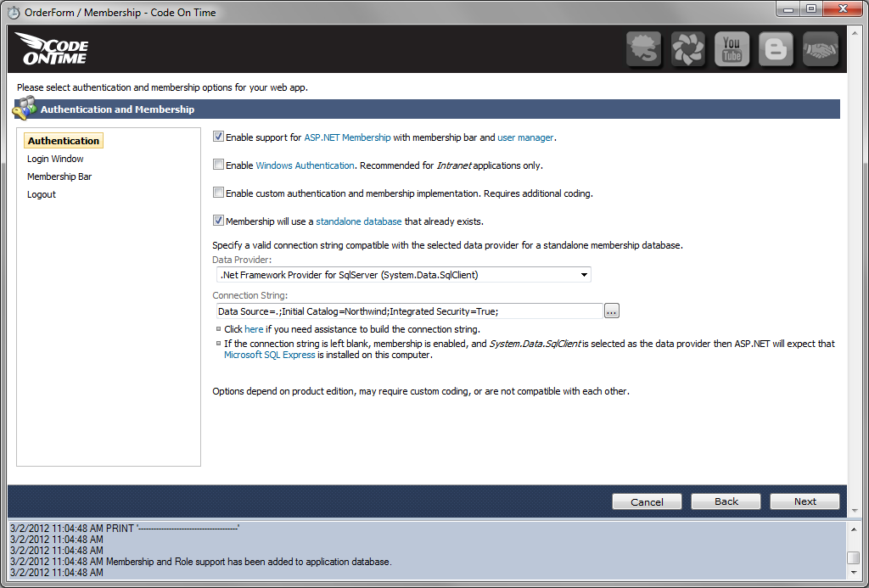This screenshot has height=588, width=869.
Task: Visit the Microsoft SQL Express link
Action: (269, 355)
